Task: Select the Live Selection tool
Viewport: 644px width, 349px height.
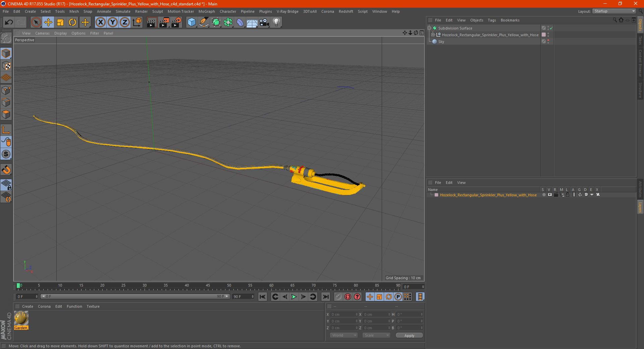Action: pyautogui.click(x=36, y=22)
